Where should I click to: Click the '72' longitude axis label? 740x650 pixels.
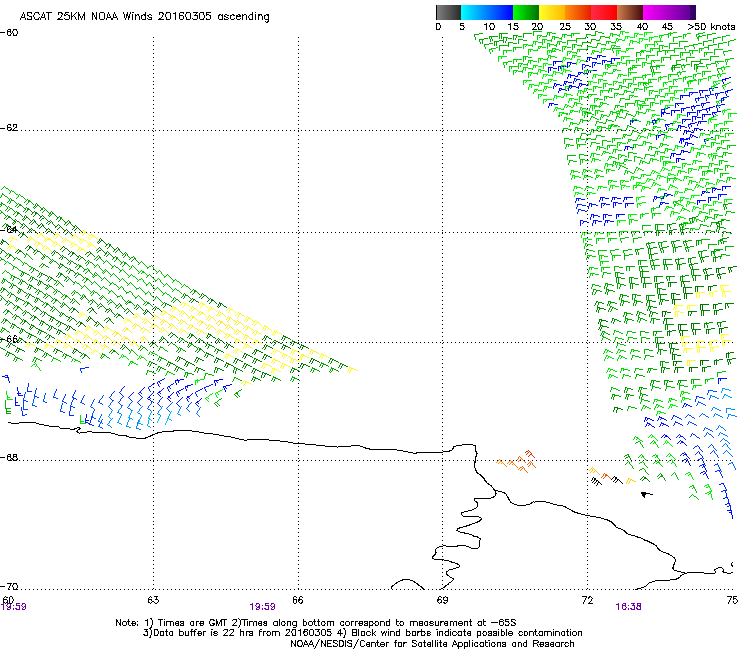(x=587, y=600)
